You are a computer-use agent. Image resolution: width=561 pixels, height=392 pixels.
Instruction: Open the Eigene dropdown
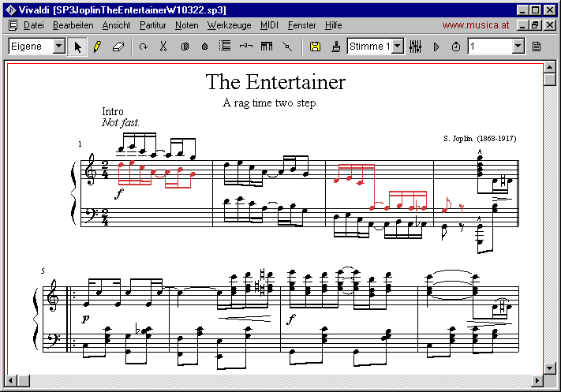point(58,47)
